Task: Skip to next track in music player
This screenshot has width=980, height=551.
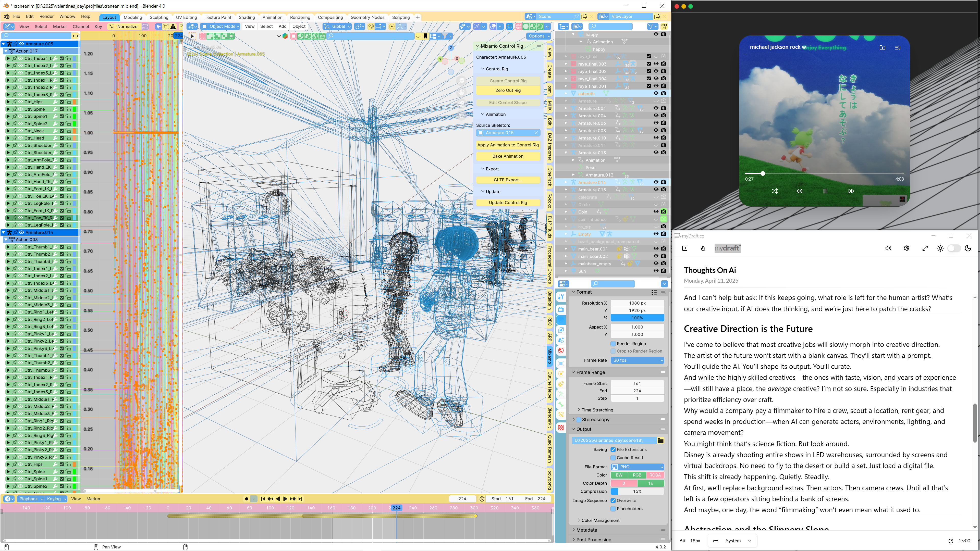Action: (x=851, y=191)
